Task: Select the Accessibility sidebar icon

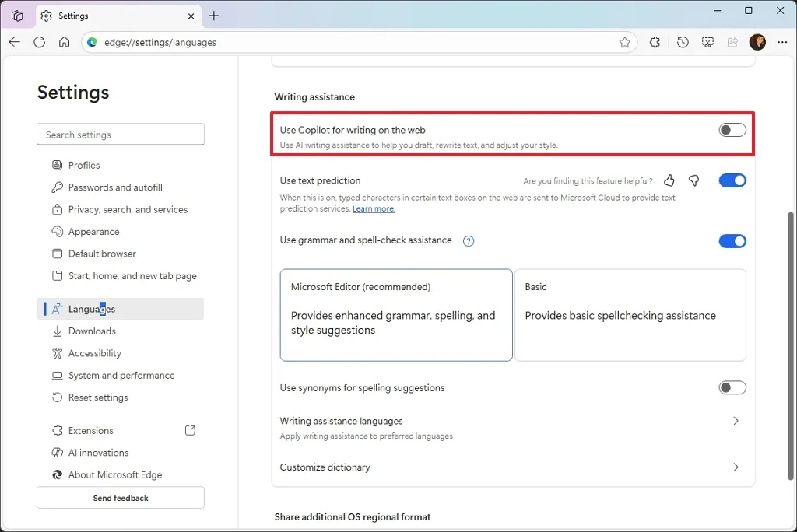Action: coord(57,353)
